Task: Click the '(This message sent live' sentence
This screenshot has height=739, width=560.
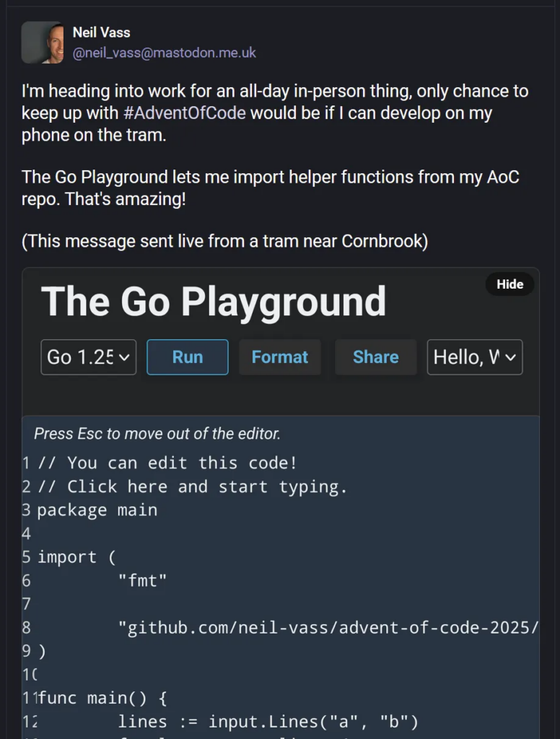Action: [225, 241]
